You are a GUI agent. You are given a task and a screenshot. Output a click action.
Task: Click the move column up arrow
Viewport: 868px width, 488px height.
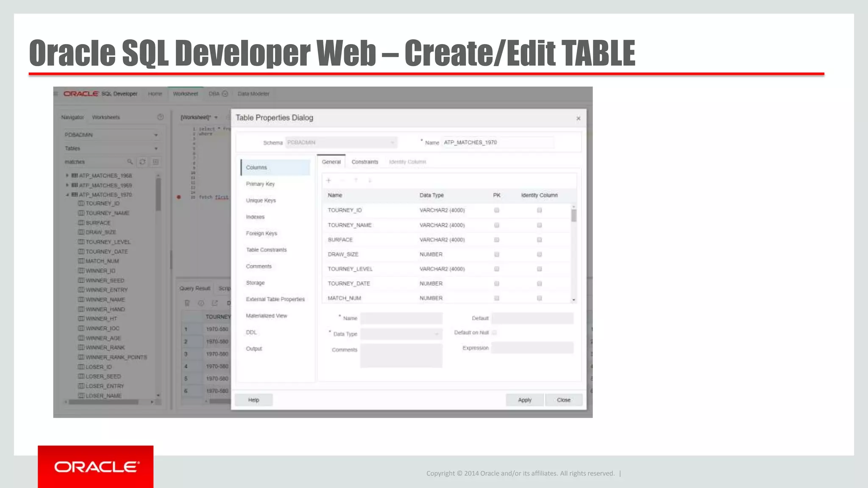(356, 180)
